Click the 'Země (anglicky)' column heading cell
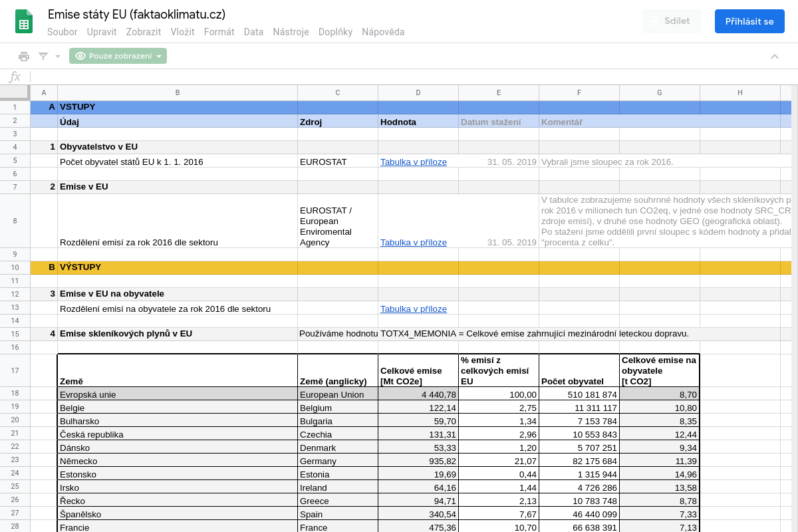Screen dimensions: 798x532 point(338,370)
